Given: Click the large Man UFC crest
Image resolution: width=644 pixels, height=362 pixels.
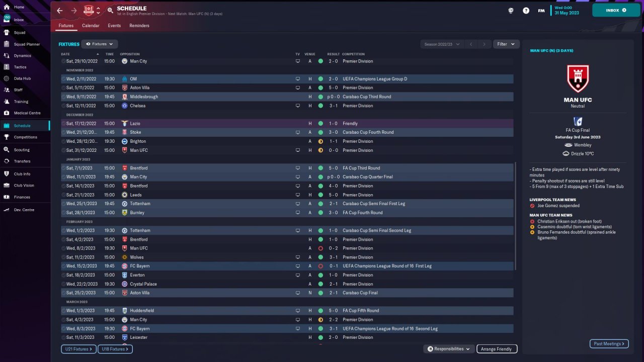Looking at the screenshot, I should tap(578, 78).
